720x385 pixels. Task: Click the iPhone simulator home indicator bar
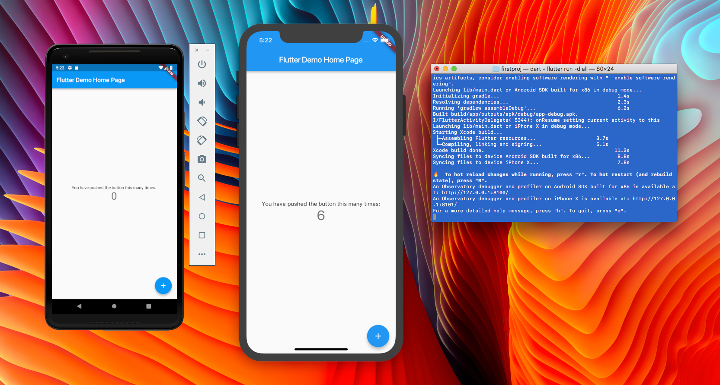tap(321, 349)
